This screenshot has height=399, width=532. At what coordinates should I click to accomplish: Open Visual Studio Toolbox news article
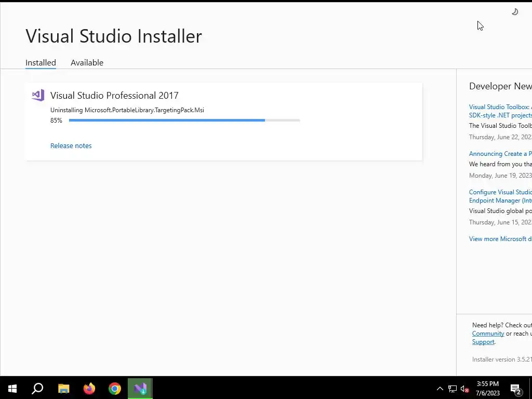500,111
